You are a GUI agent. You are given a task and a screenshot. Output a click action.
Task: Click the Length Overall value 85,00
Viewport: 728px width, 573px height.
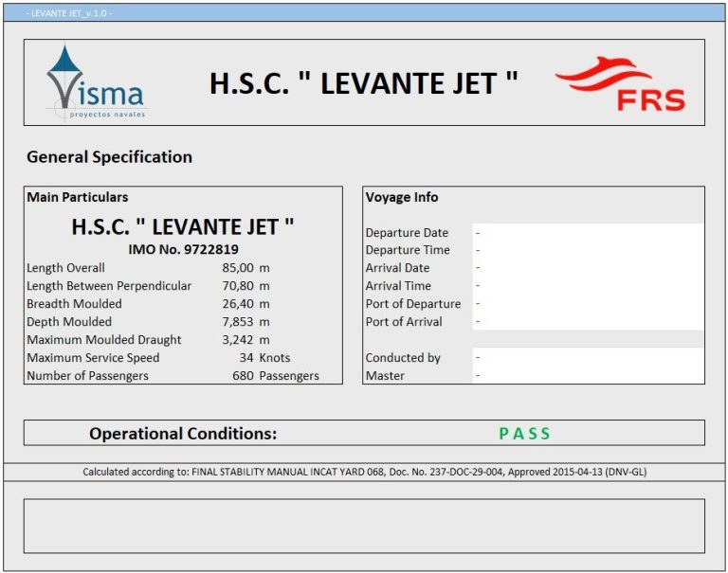click(x=238, y=268)
